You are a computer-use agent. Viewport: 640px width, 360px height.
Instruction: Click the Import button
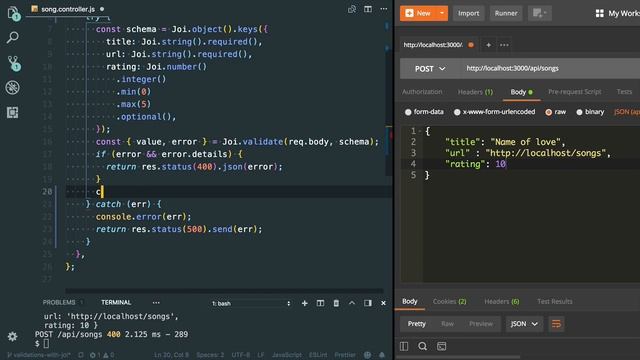(x=469, y=13)
